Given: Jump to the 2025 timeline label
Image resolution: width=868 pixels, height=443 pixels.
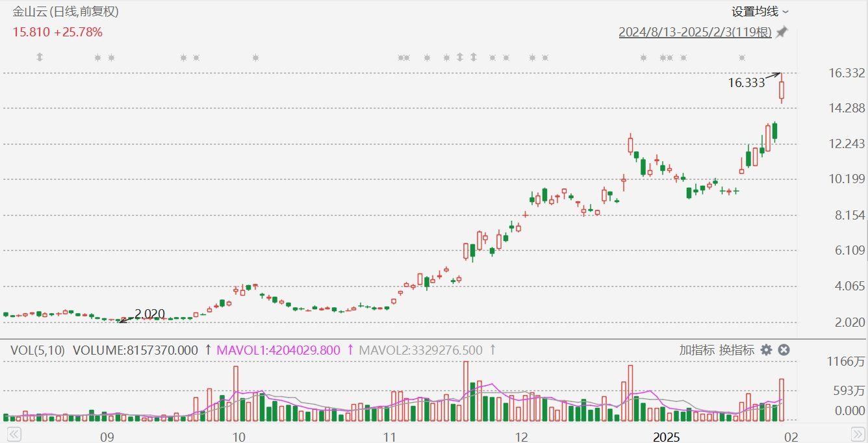Looking at the screenshot, I should point(665,437).
